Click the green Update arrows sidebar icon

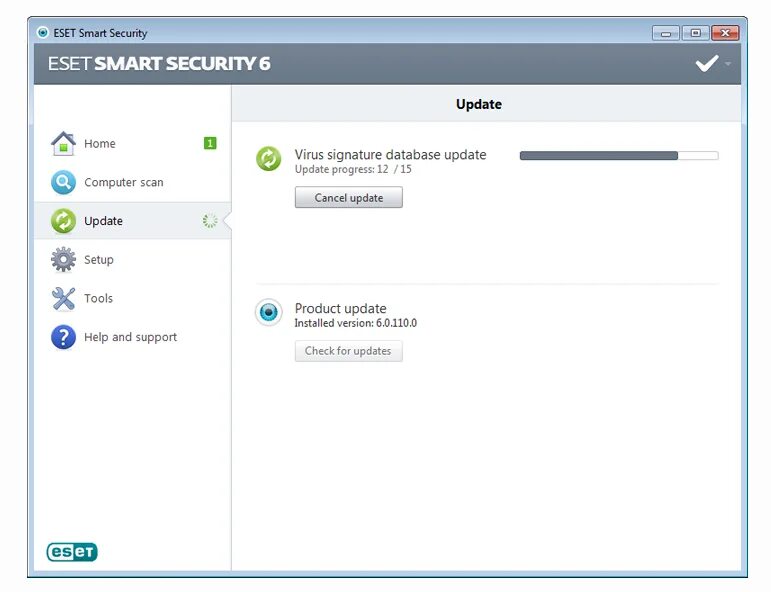[63, 221]
